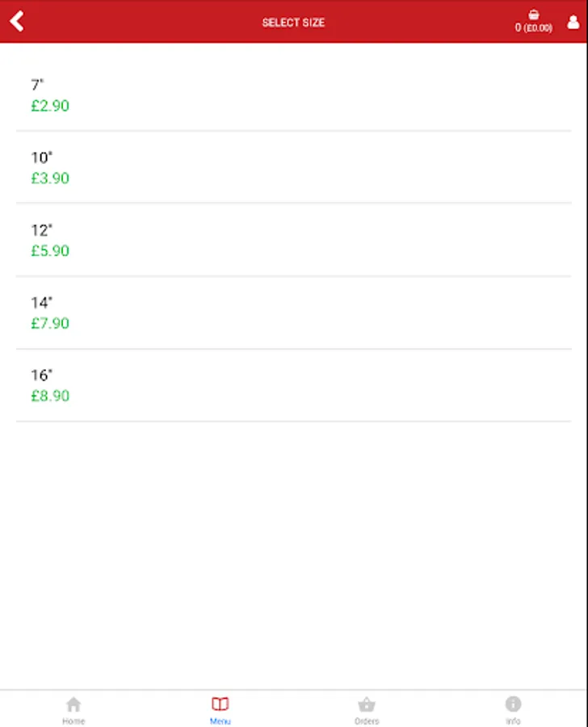The height and width of the screenshot is (727, 588).
Task: Open the basket icon in header
Action: click(x=533, y=15)
